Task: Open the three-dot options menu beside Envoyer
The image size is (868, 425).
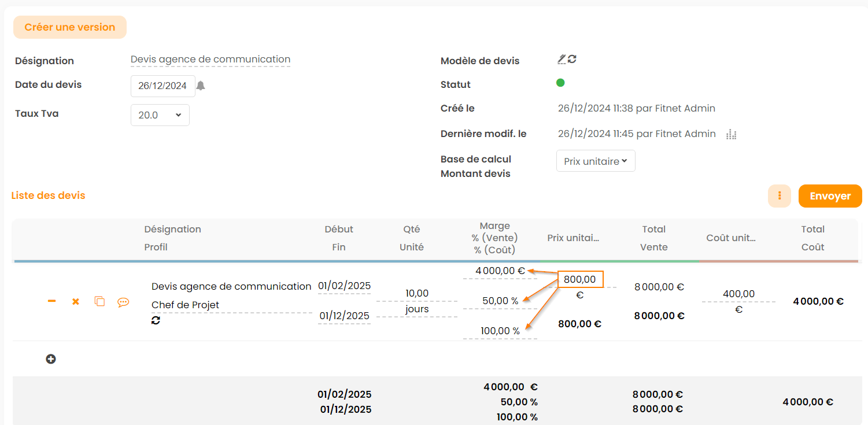Action: (x=779, y=196)
